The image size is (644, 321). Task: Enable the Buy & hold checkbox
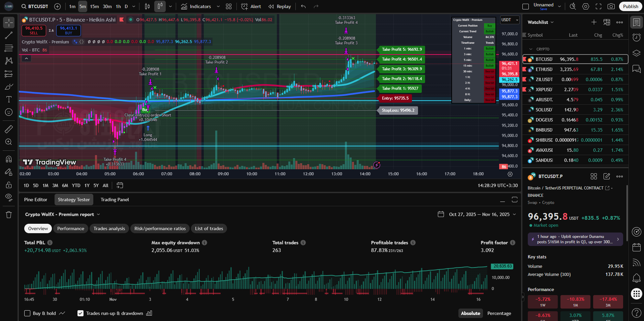tap(28, 313)
